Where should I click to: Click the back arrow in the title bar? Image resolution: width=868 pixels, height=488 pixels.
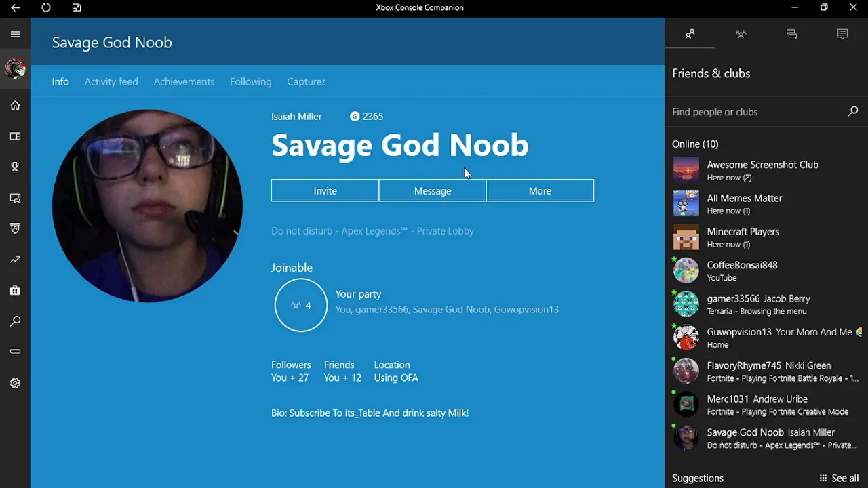coord(16,7)
